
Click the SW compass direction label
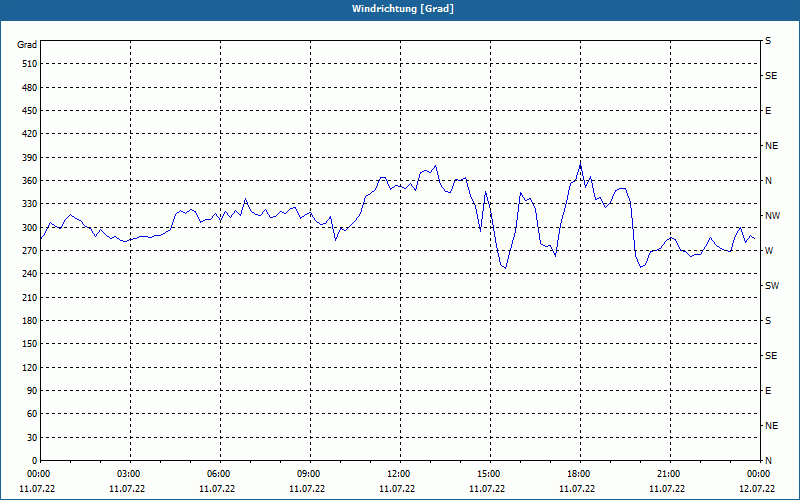pos(772,286)
